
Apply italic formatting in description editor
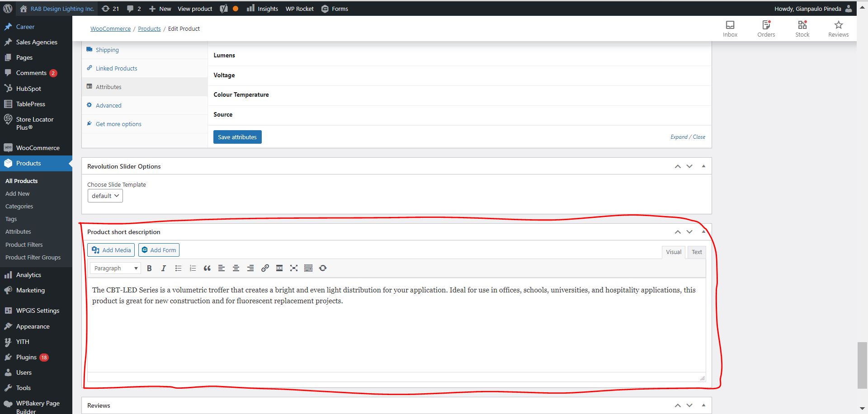click(164, 268)
